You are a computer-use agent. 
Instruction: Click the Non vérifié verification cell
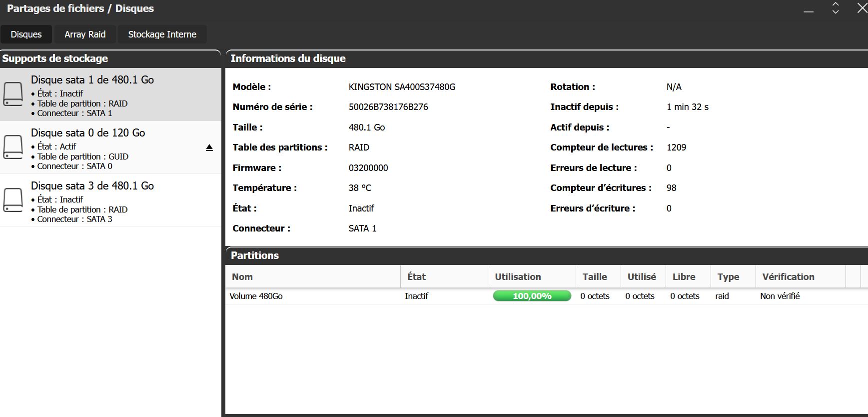tap(780, 296)
